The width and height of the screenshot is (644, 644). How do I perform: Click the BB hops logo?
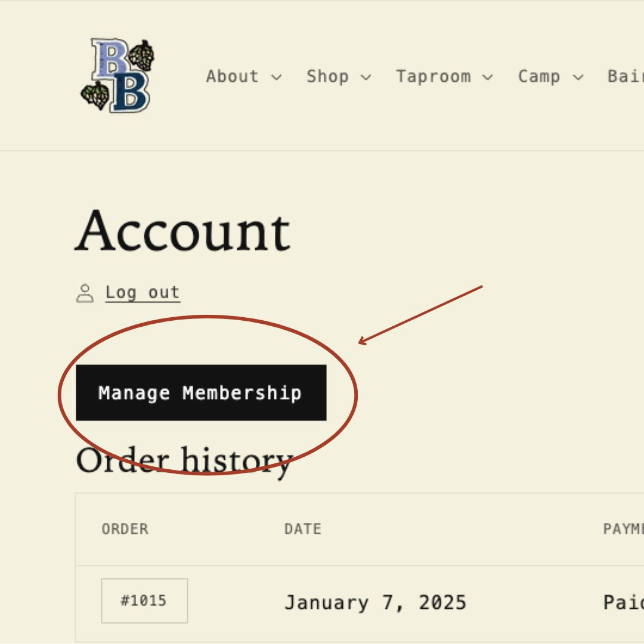[x=117, y=76]
